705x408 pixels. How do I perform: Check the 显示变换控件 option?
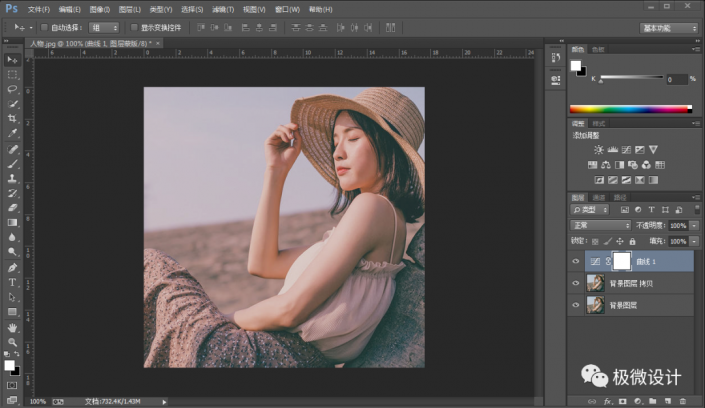[x=134, y=27]
